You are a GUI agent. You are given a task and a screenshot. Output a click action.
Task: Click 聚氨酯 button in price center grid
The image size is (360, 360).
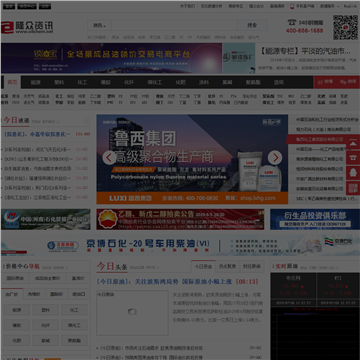[74, 341]
